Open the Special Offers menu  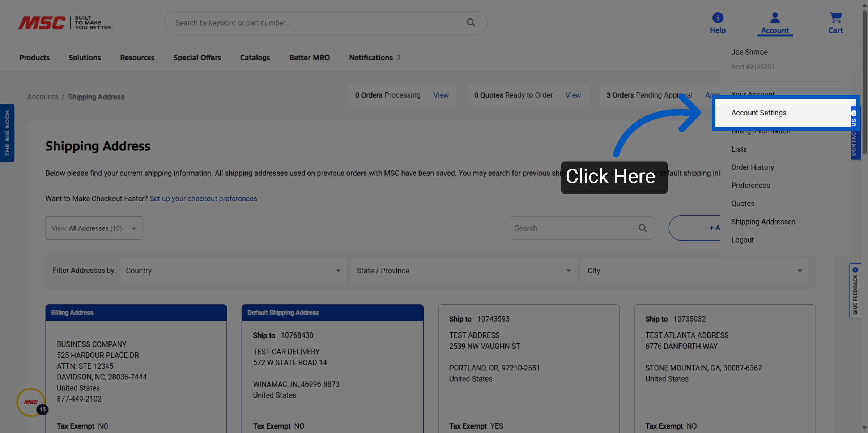click(197, 58)
